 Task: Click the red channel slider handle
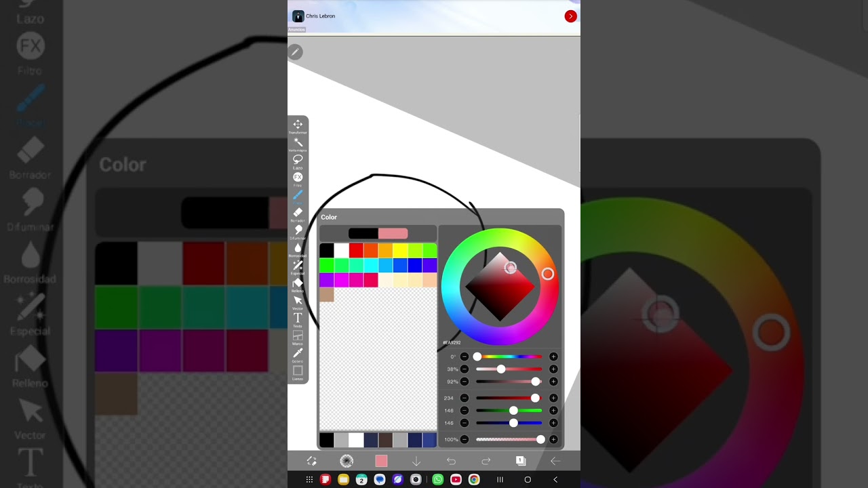pyautogui.click(x=536, y=398)
